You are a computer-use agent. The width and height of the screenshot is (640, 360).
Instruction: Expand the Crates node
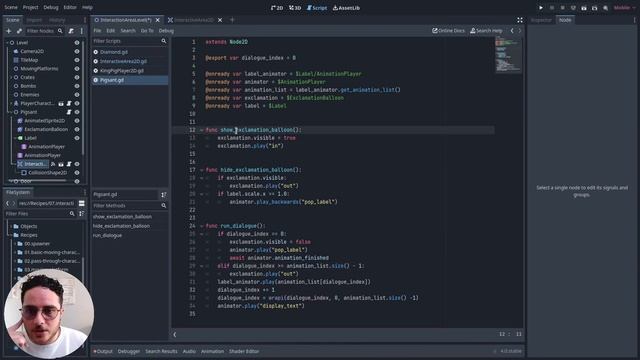click(x=11, y=77)
